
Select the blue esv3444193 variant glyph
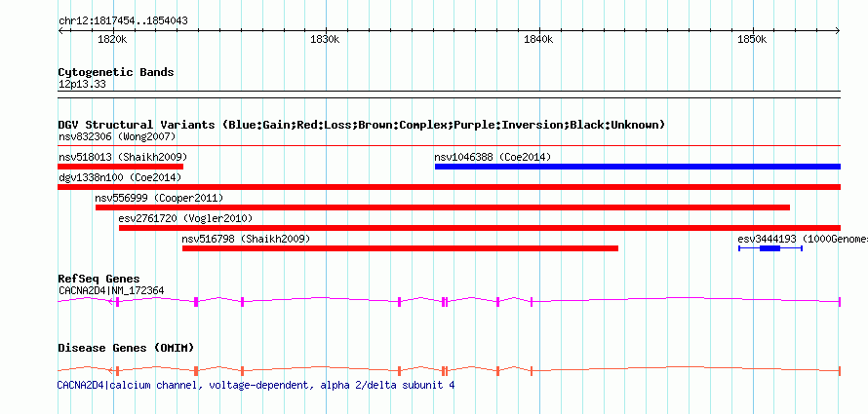click(770, 248)
